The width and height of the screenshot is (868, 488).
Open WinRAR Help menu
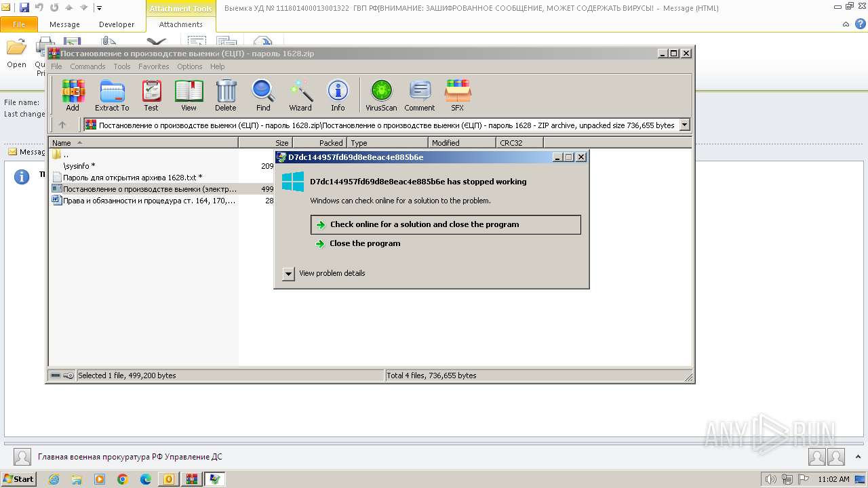point(217,66)
